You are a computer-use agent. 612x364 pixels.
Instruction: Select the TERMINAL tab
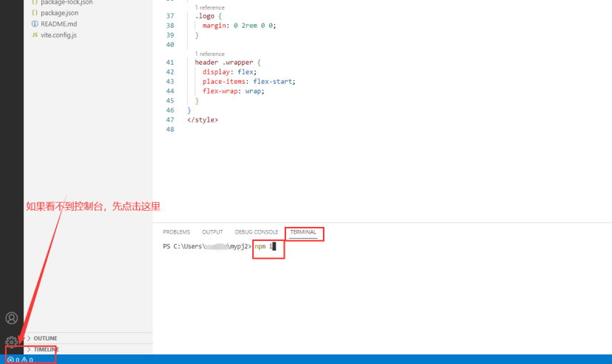click(x=303, y=232)
